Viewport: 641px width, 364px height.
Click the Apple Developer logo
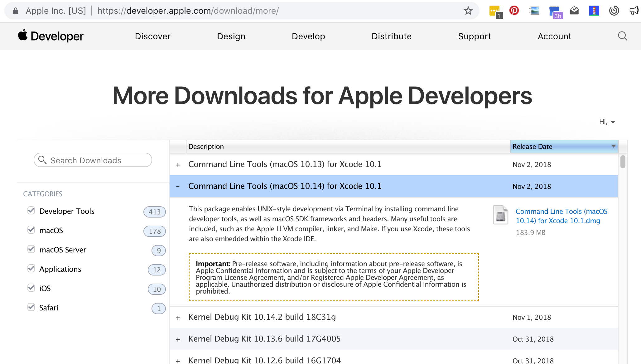(51, 36)
